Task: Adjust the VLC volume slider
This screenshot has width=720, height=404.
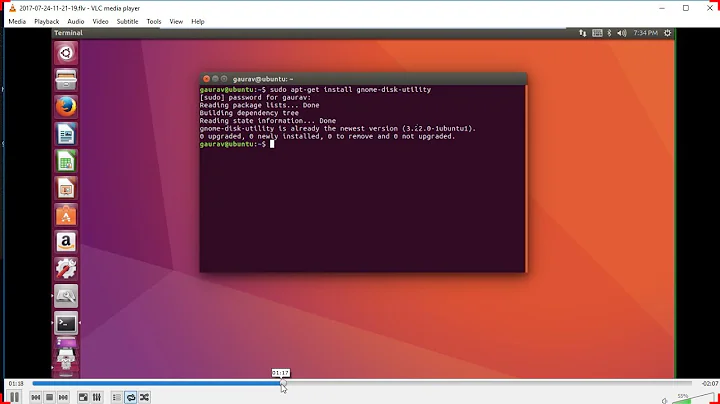Action: (x=694, y=398)
